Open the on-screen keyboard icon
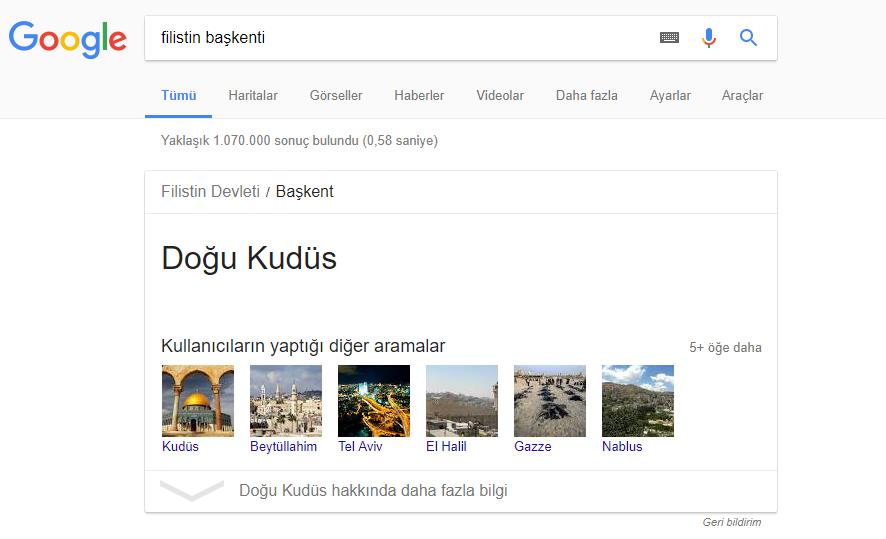Image resolution: width=886 pixels, height=539 pixels. point(669,38)
